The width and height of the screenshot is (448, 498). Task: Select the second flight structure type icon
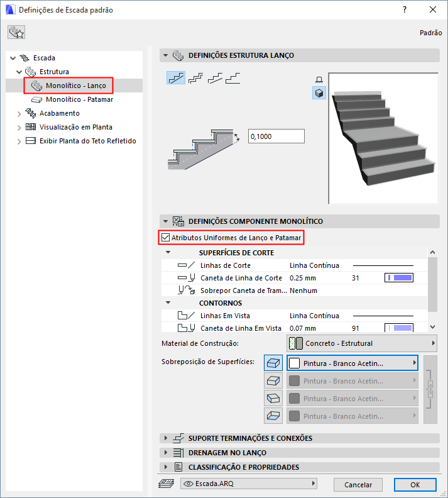click(195, 78)
